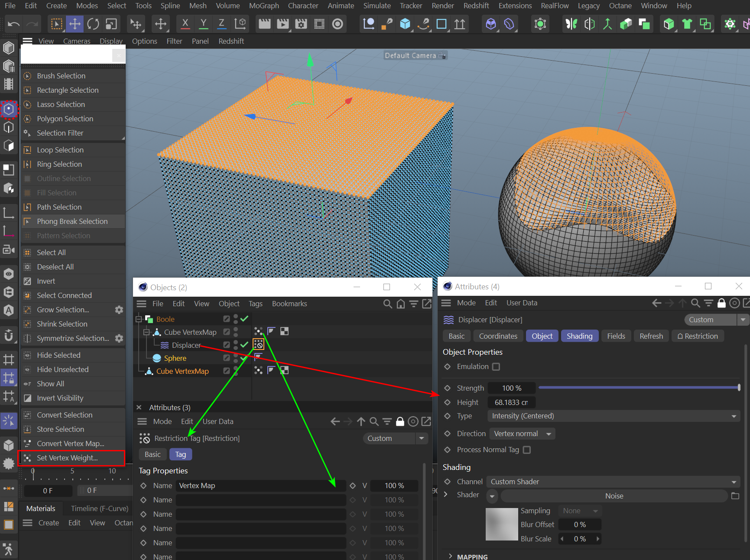
Task: Open the Type Intensity (Centered) dropdown
Action: 614,416
